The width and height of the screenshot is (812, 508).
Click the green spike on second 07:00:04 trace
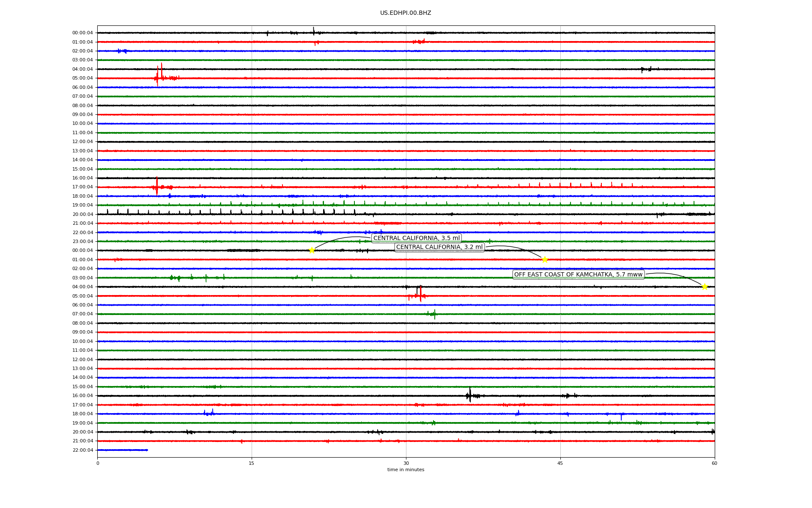435,314
